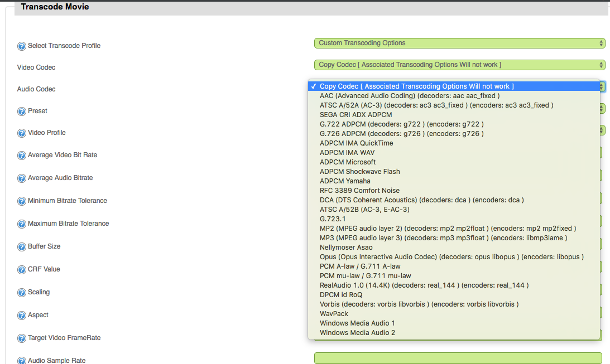Click help icon beside Audio Sample Rate
This screenshot has height=364, width=610.
point(22,361)
